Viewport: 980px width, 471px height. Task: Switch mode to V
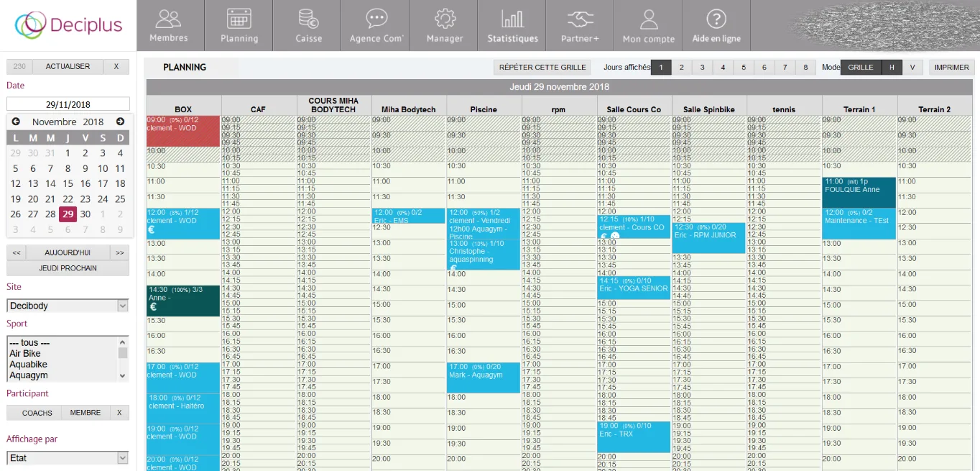(912, 67)
